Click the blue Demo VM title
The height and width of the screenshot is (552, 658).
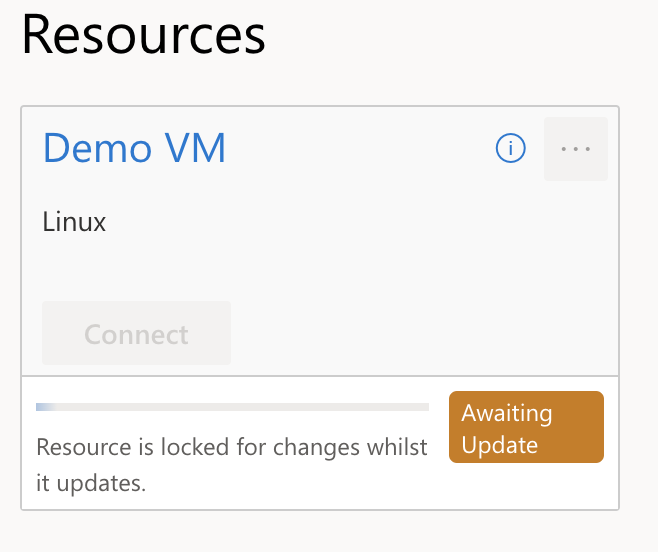pos(134,148)
